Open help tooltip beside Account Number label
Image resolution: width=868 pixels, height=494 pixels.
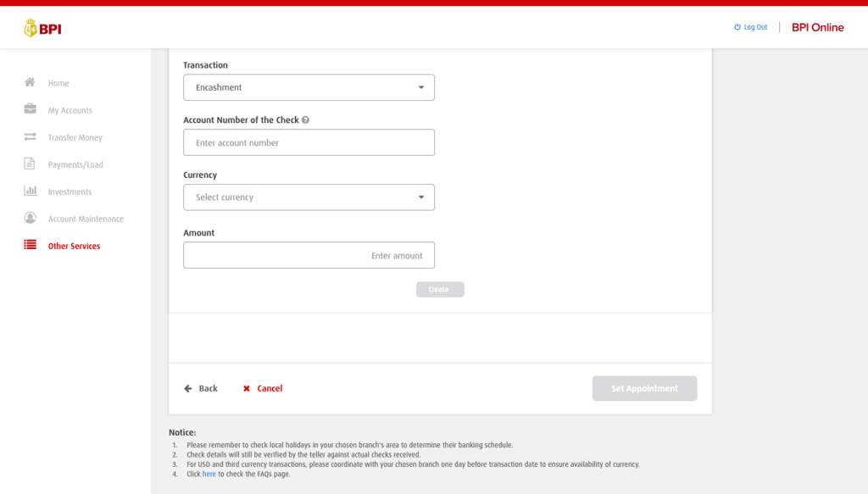click(x=305, y=120)
